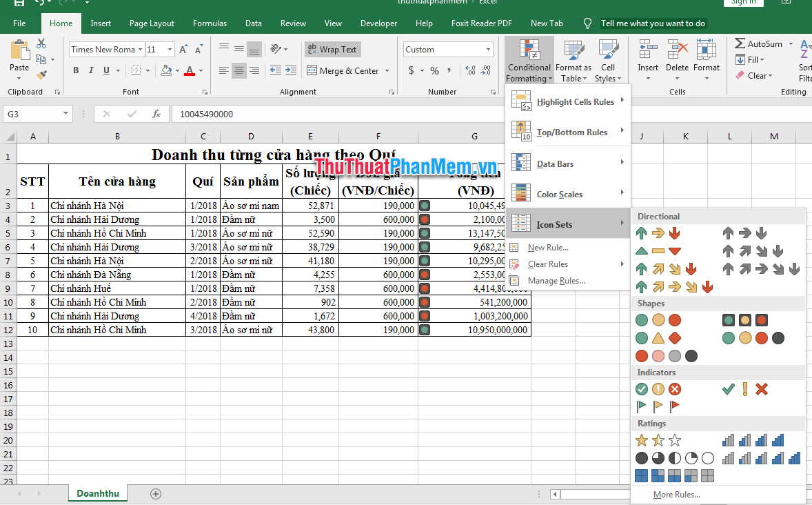
Task: Enable Wrap Text
Action: 332,49
